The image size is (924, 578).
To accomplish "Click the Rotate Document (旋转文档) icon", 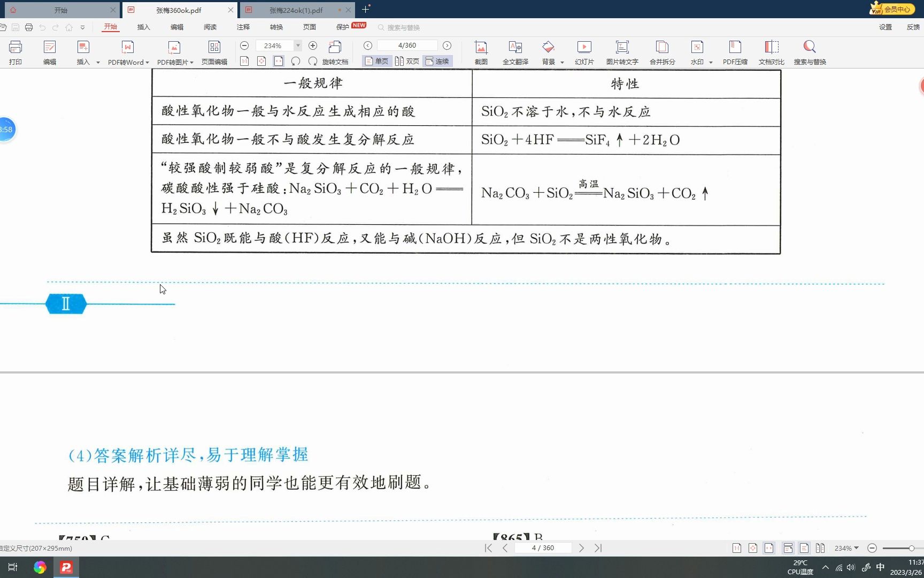I will (335, 52).
